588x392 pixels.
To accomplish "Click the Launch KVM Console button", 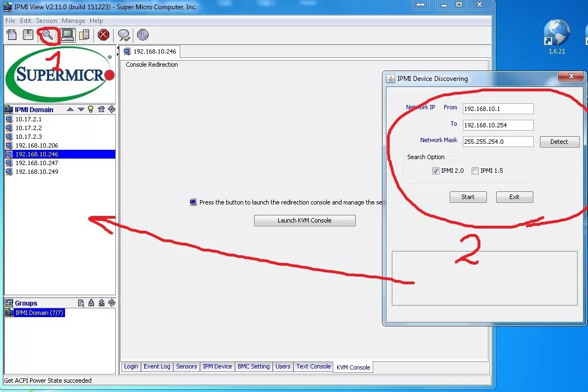I will (304, 220).
